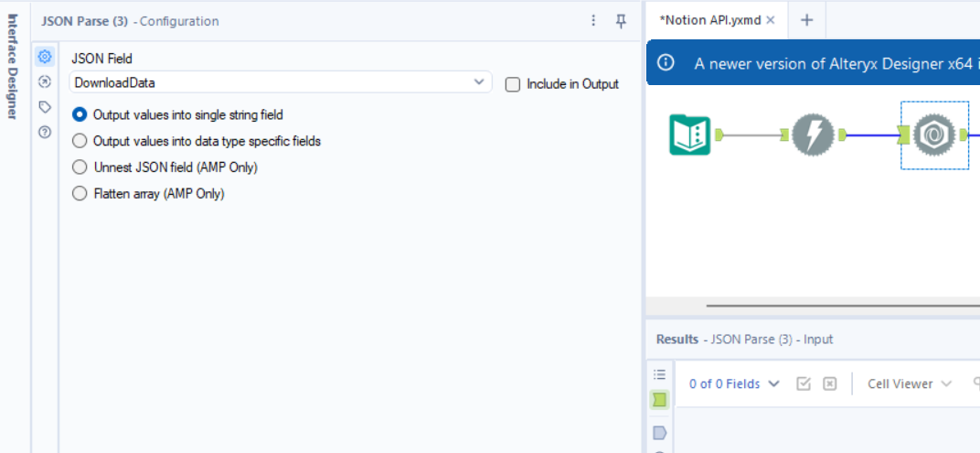
Task: Click the Download tool output anchor
Action: coord(842,135)
